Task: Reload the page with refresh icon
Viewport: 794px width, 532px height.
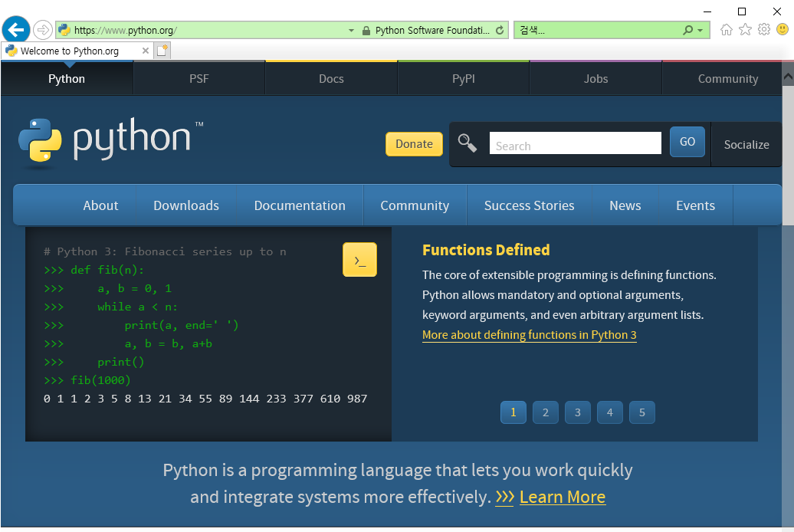Action: pyautogui.click(x=500, y=31)
